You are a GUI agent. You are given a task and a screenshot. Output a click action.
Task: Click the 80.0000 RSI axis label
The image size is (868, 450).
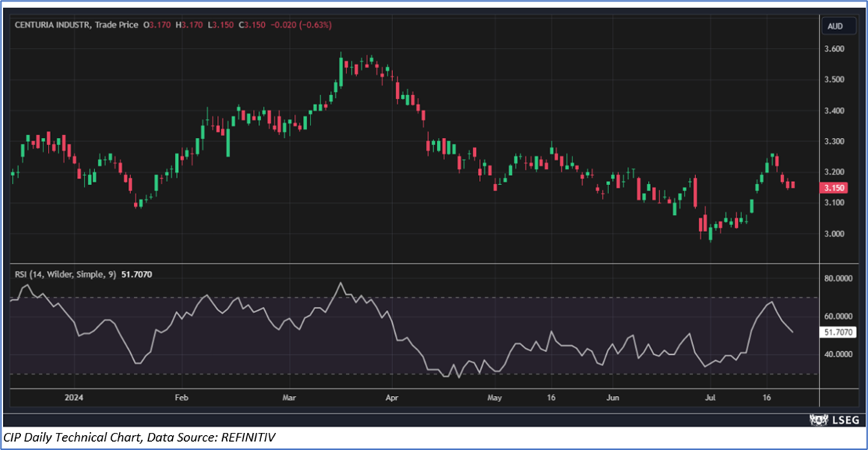click(x=838, y=279)
